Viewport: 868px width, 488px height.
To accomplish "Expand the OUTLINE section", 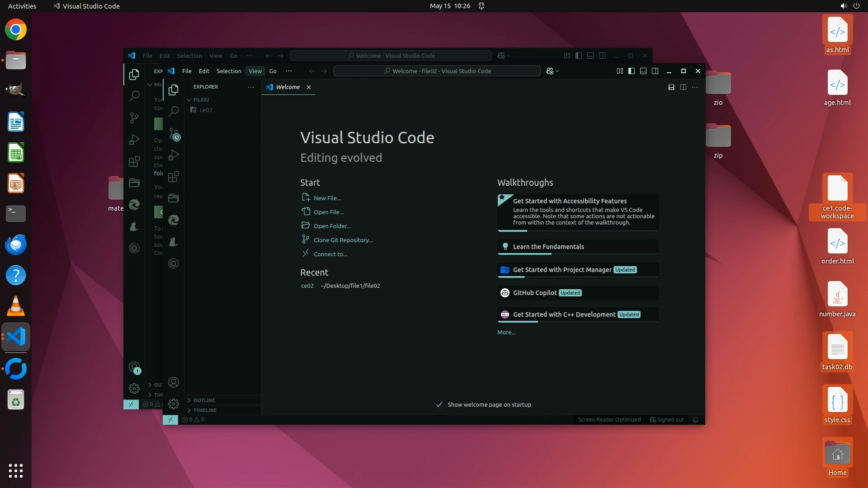I will point(204,400).
